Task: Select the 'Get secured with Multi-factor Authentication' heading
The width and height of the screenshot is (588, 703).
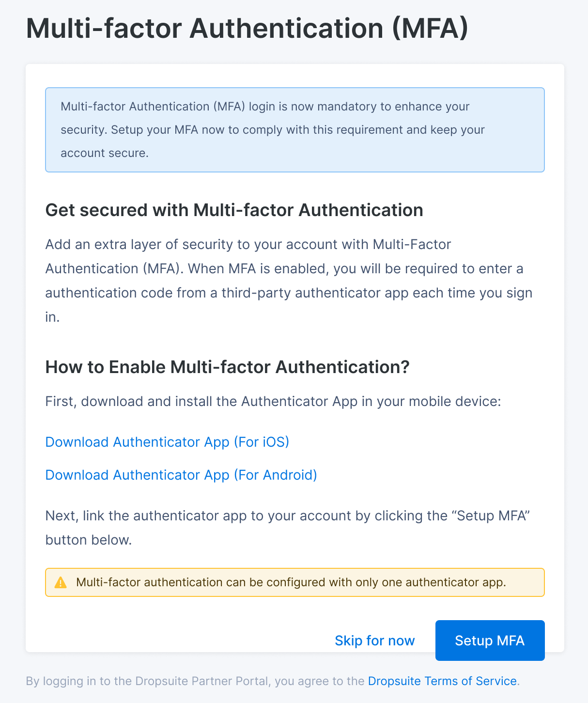Action: [234, 210]
